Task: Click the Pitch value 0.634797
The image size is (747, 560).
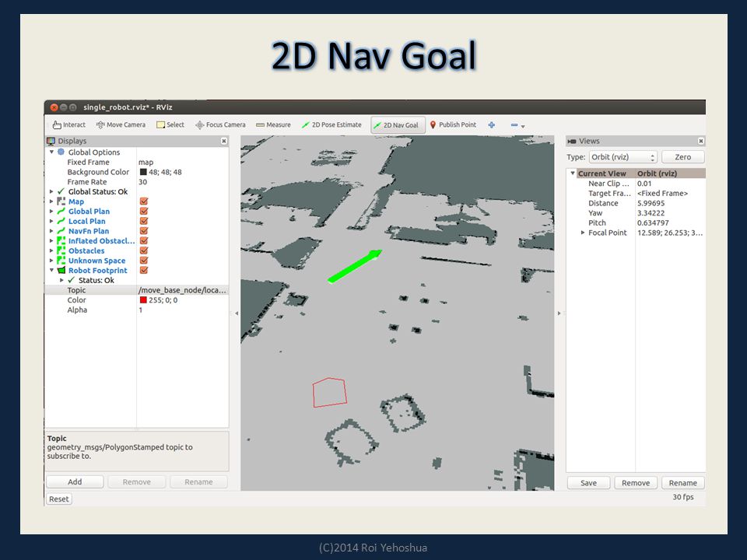Action: [653, 223]
